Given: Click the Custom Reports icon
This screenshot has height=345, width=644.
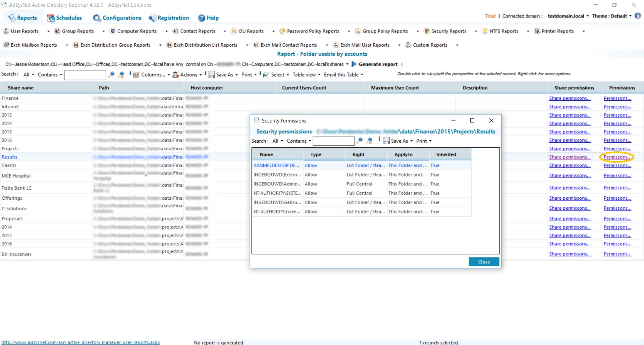Looking at the screenshot, I should pyautogui.click(x=408, y=45).
